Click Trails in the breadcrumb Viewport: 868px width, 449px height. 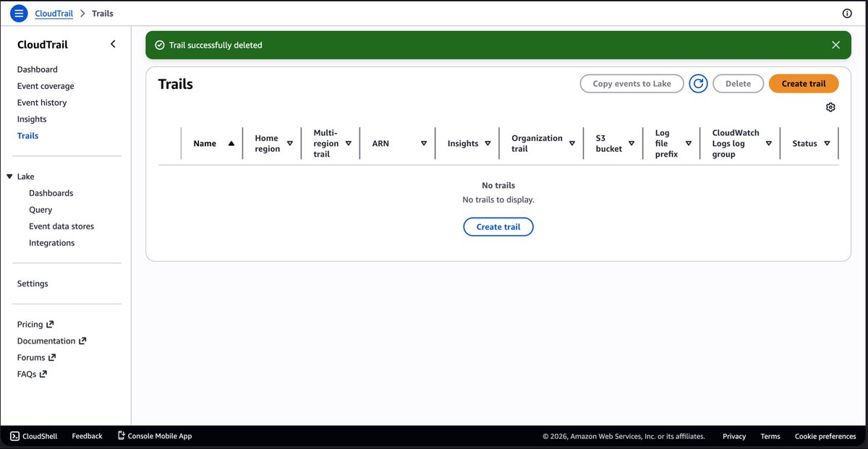(103, 13)
